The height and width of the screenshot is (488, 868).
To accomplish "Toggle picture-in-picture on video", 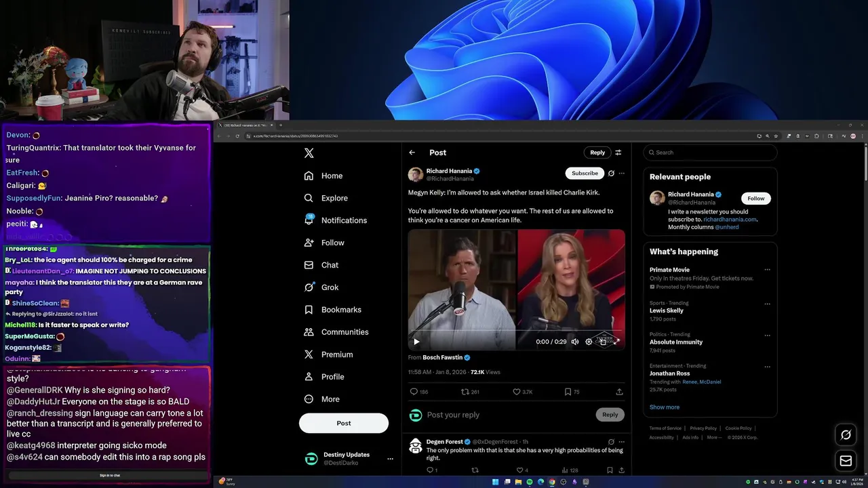I will click(x=603, y=342).
